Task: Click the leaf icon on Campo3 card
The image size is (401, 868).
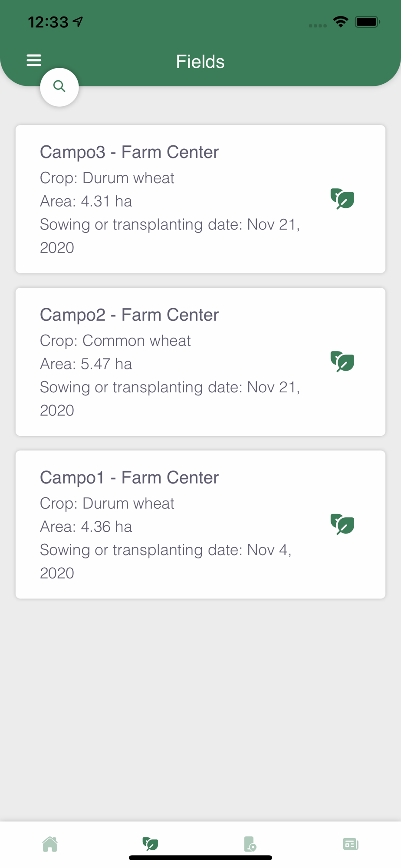Action: (342, 199)
